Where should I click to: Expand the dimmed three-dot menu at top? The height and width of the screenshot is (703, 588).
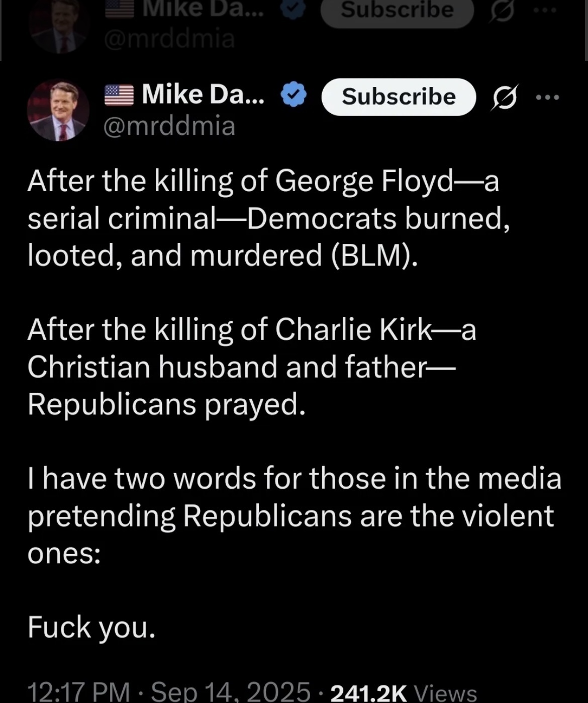click(546, 11)
